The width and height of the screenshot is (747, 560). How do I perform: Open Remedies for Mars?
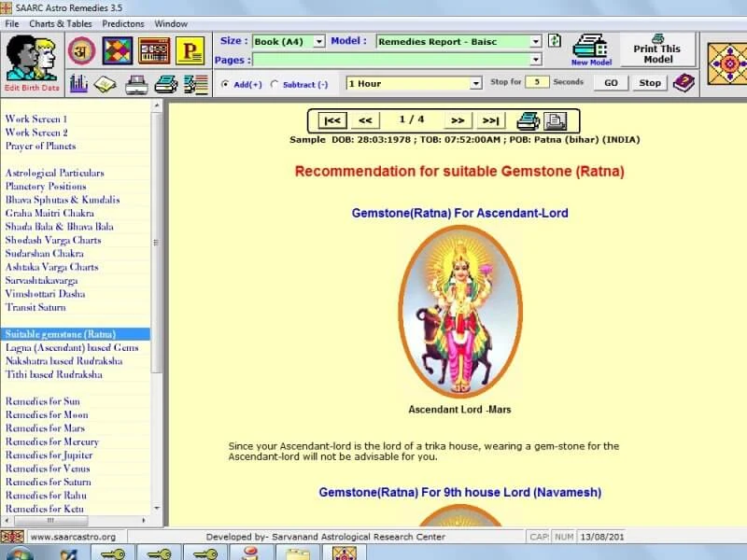[x=45, y=428]
